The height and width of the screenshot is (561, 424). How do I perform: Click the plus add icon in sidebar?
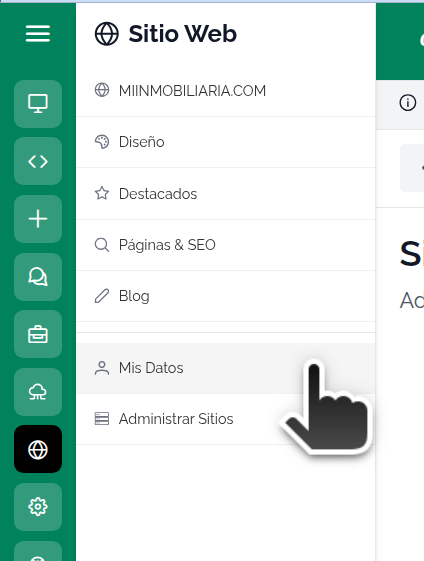(x=38, y=219)
